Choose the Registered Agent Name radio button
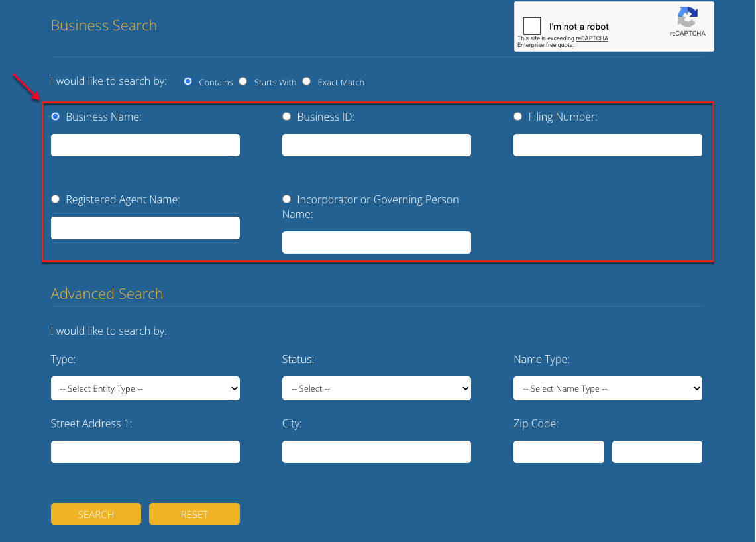The image size is (756, 542). tap(56, 199)
